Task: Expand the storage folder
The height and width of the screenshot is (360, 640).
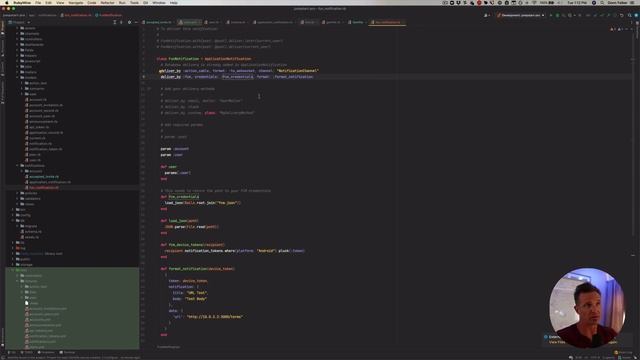Action: coord(13,264)
